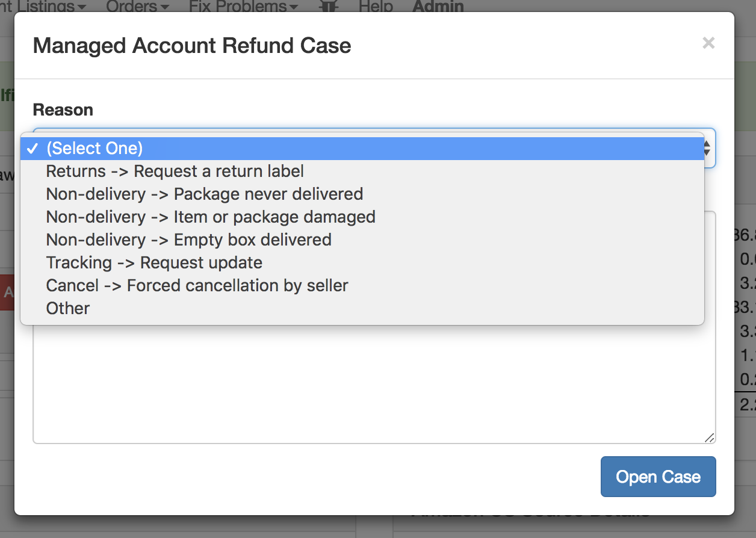This screenshot has width=756, height=538.
Task: Close the Managed Account Refund Case dialog
Action: [x=708, y=43]
